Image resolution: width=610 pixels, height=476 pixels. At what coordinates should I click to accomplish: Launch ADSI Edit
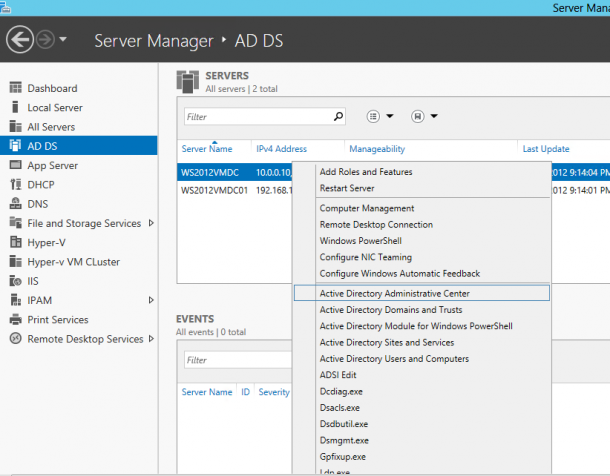pos(422,375)
